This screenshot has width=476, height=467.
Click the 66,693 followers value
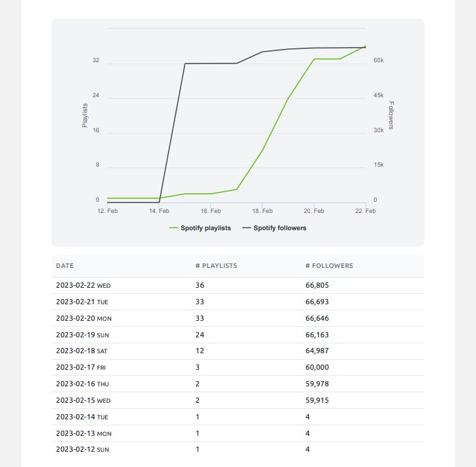(x=317, y=302)
